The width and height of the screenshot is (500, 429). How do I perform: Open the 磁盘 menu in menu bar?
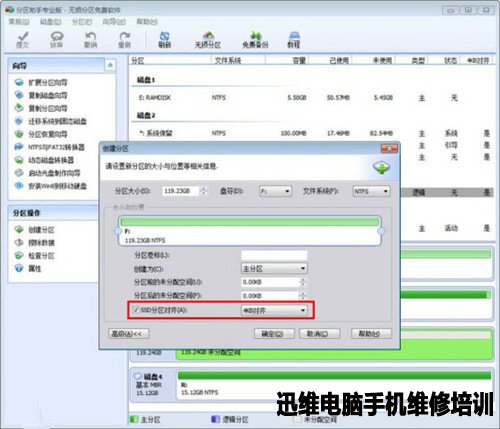point(51,22)
